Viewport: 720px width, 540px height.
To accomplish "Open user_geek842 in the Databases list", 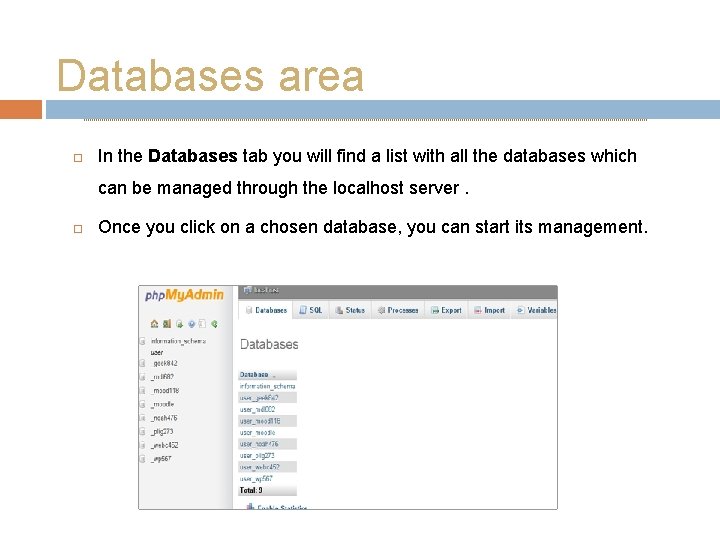I will pyautogui.click(x=259, y=398).
